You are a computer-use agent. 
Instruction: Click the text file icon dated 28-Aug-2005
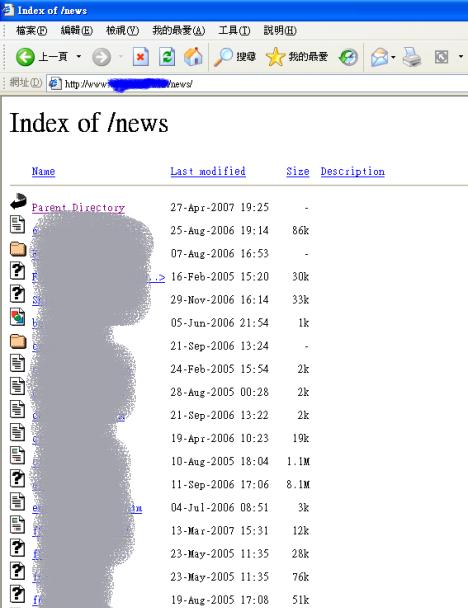tap(17, 386)
